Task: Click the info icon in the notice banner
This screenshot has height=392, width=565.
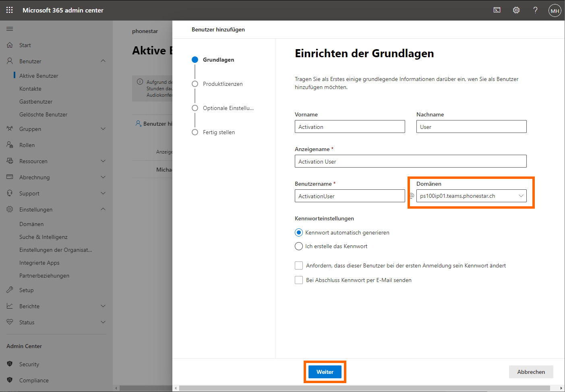Action: pyautogui.click(x=140, y=82)
